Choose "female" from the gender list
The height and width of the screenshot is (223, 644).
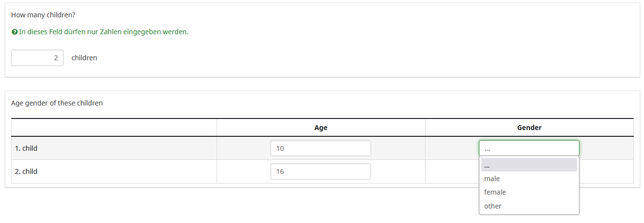tap(495, 192)
